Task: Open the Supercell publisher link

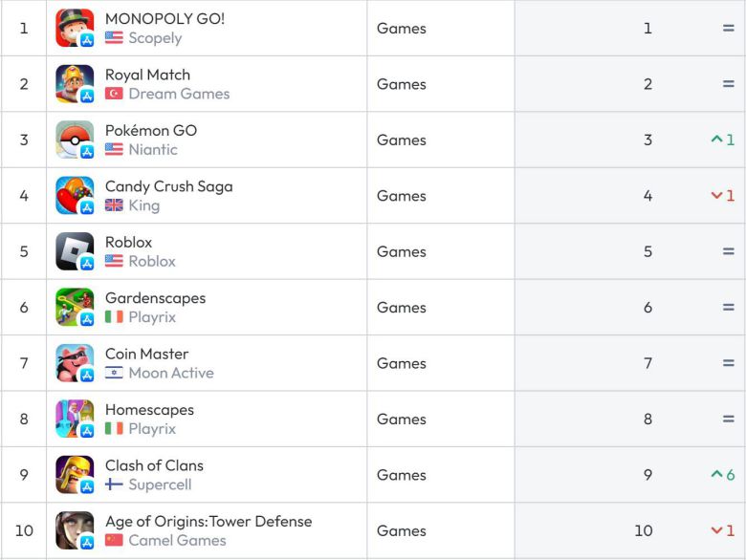Action: pos(160,485)
